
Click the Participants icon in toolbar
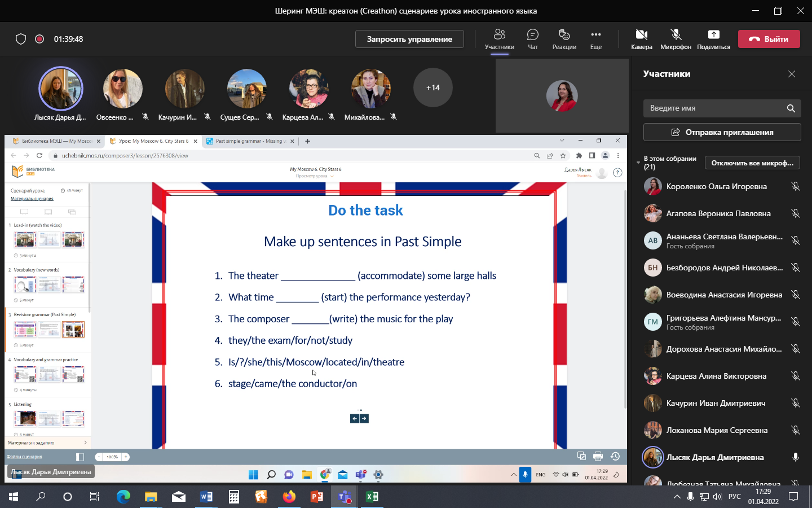click(x=499, y=36)
